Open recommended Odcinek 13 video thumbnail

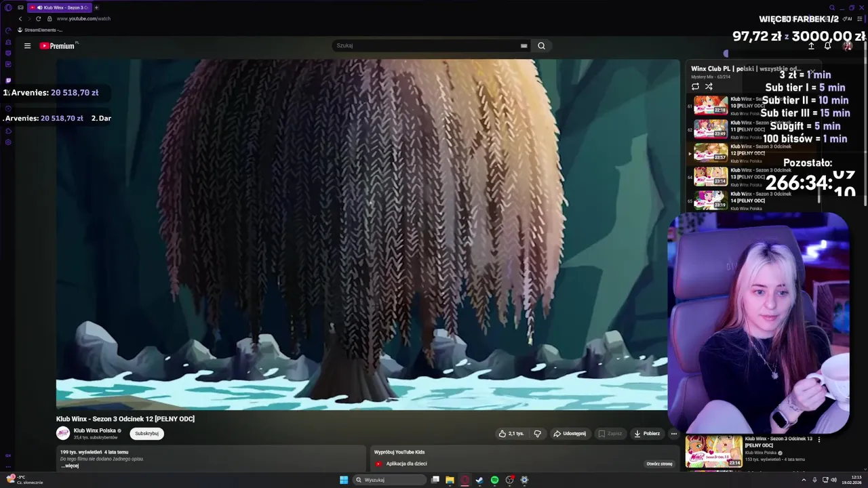pos(713,451)
